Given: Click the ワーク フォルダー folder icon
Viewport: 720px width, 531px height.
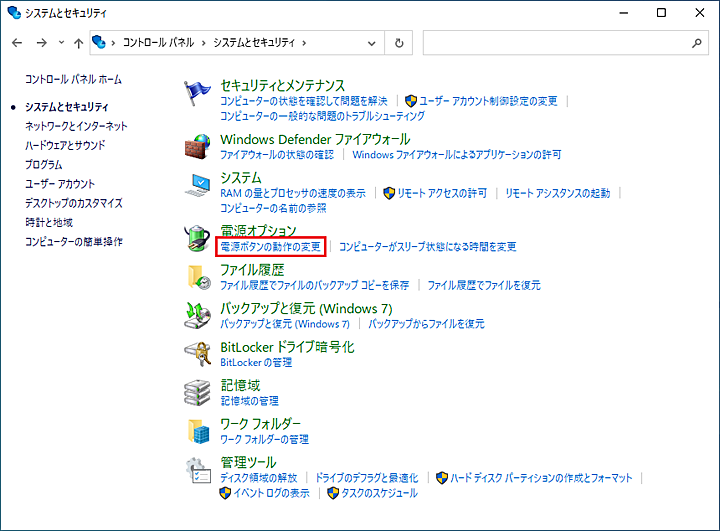Looking at the screenshot, I should click(198, 431).
